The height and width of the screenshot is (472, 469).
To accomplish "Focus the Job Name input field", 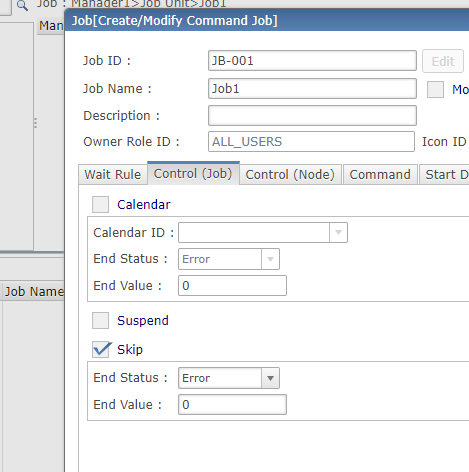I will tap(312, 89).
